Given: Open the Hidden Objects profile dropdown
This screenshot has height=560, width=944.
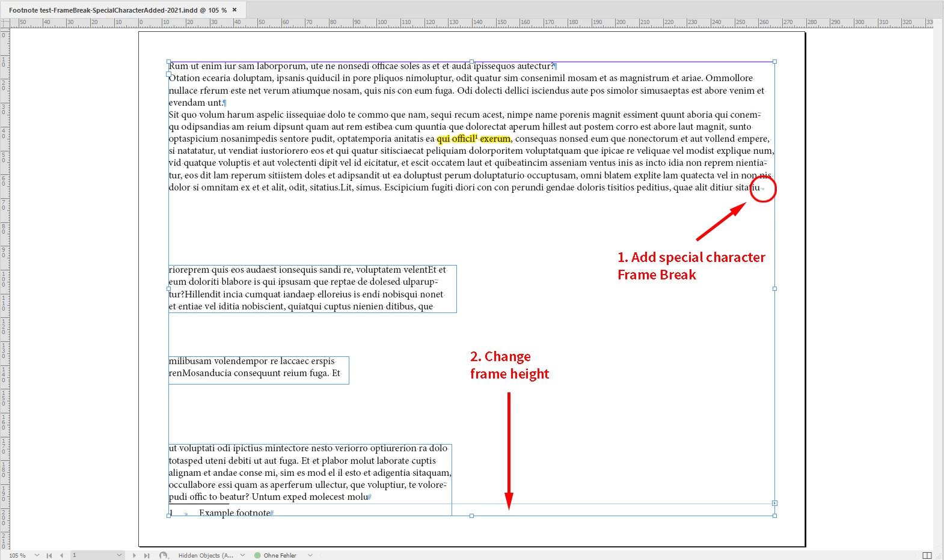Looking at the screenshot, I should coord(242,555).
